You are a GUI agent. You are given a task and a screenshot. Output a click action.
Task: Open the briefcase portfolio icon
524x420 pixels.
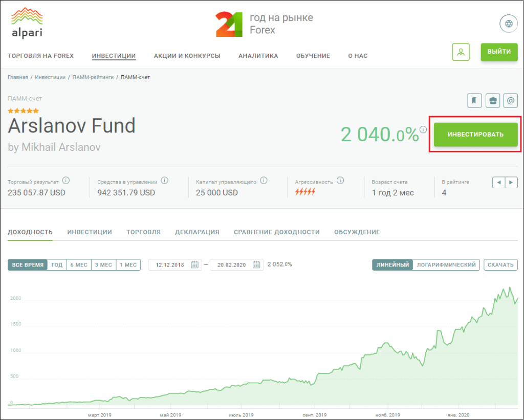(493, 101)
